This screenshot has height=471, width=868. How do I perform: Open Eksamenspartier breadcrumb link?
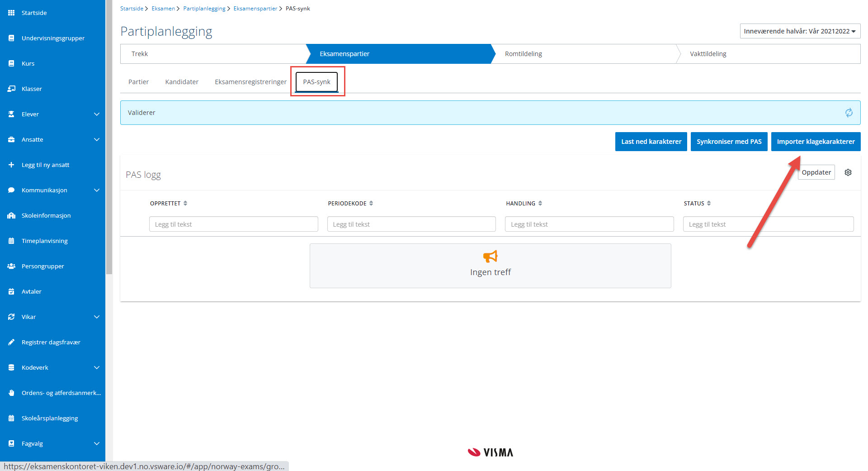click(255, 9)
